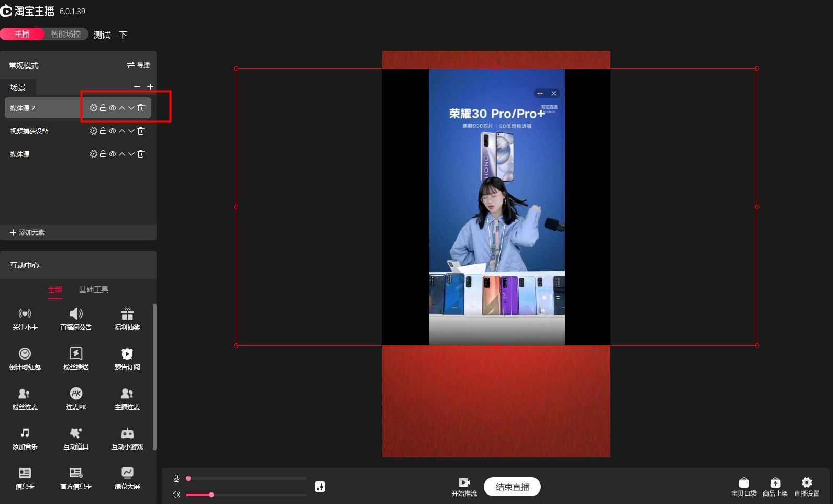Open the 粉丝推送 tool
833x504 pixels.
76,359
